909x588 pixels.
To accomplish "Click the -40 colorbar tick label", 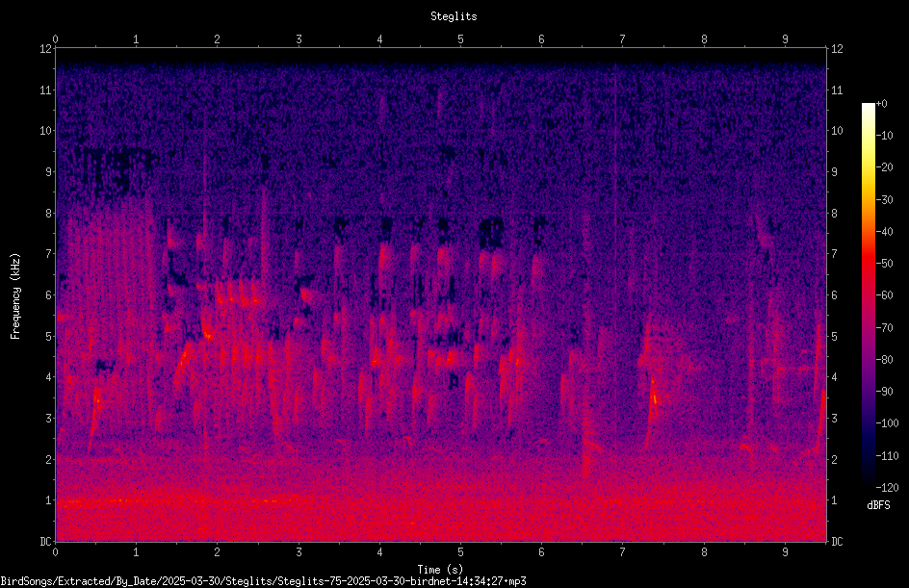I will coord(884,232).
